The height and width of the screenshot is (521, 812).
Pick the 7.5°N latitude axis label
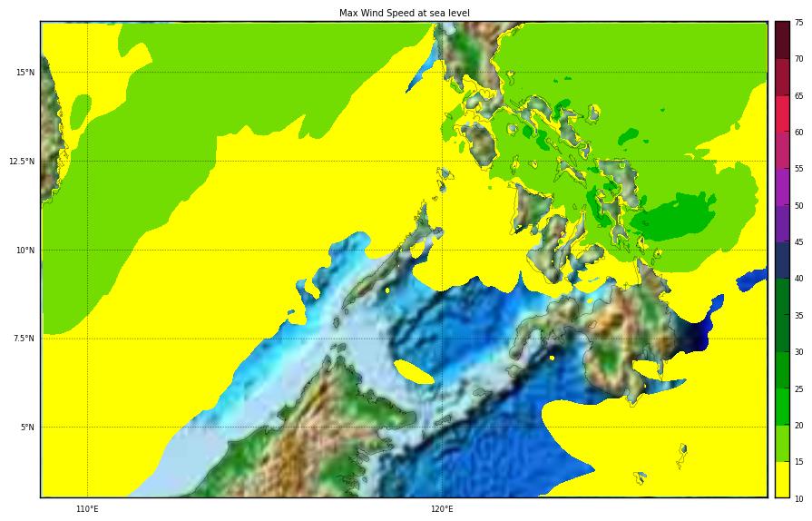pos(24,339)
